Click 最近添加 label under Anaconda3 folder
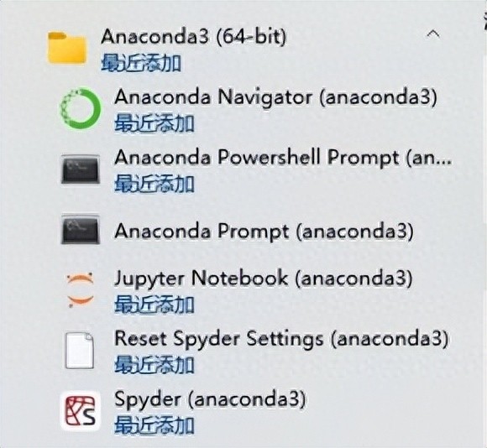Image resolution: width=487 pixels, height=448 pixels. 141,63
